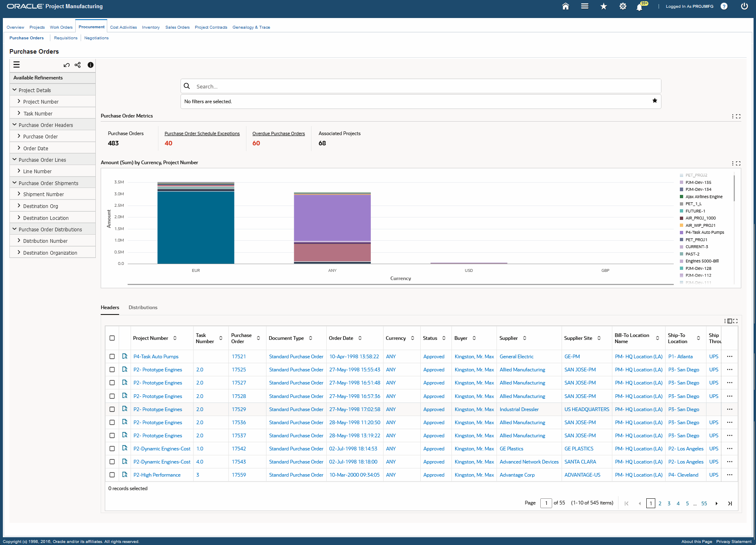Screen dimensions: 756x545
Task: Expand the Project Number refinement
Action: pos(19,101)
